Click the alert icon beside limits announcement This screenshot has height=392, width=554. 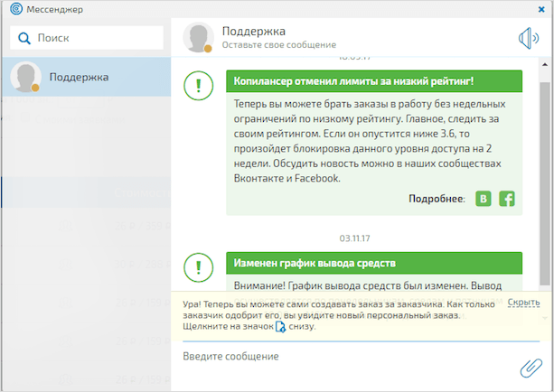pos(198,88)
